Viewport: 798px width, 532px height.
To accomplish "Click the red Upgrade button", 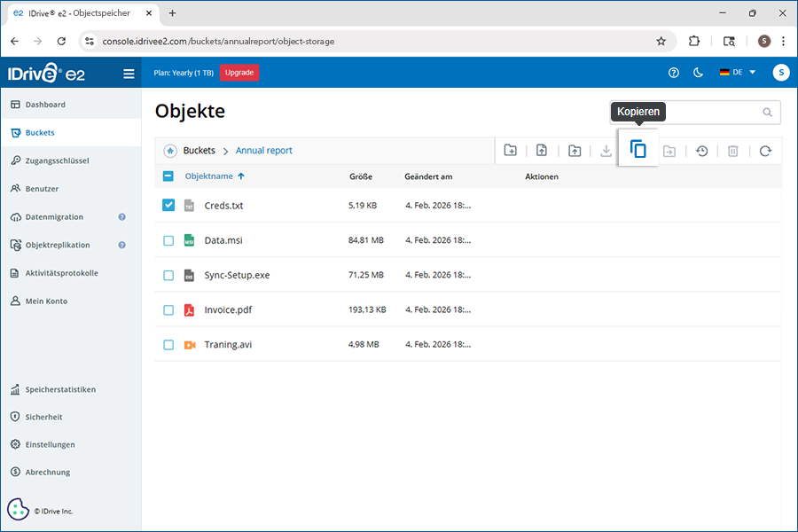I will [x=239, y=73].
